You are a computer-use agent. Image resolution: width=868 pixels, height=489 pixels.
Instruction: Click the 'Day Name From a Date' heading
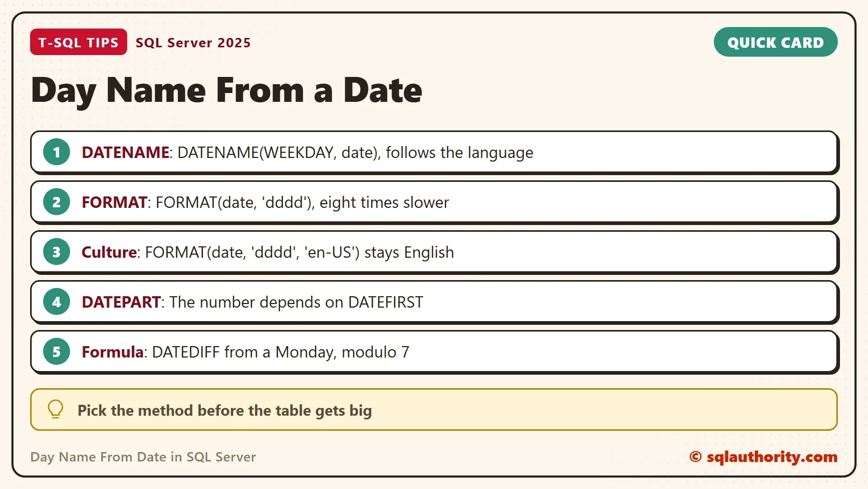[x=227, y=90]
